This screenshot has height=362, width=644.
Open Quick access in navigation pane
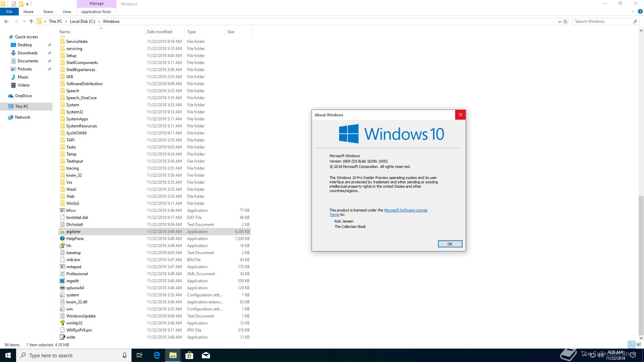[26, 37]
